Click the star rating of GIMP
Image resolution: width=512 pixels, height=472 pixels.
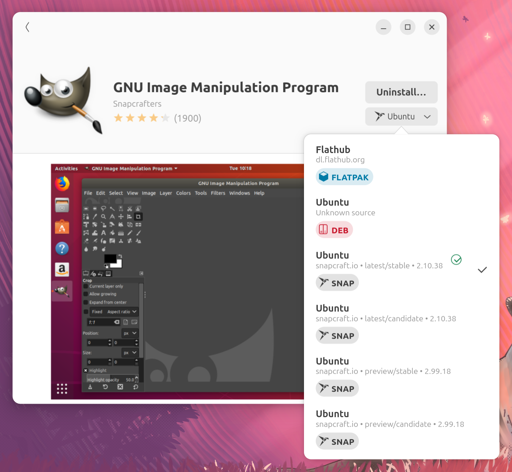[142, 118]
